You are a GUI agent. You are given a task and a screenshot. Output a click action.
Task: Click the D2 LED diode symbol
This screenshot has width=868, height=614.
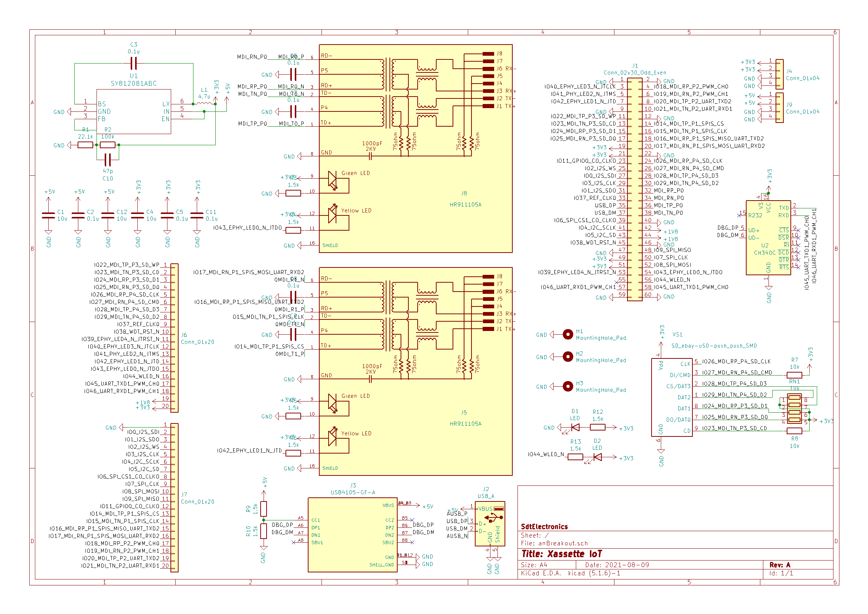click(x=598, y=457)
